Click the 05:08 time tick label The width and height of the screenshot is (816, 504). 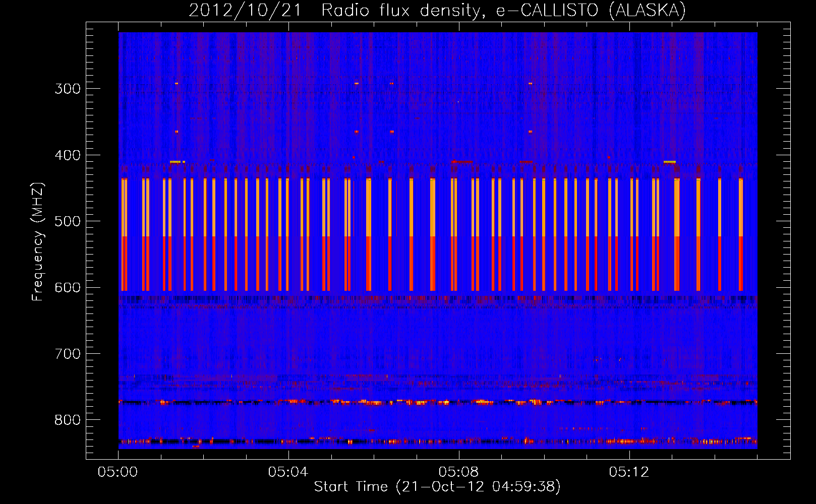click(x=458, y=472)
